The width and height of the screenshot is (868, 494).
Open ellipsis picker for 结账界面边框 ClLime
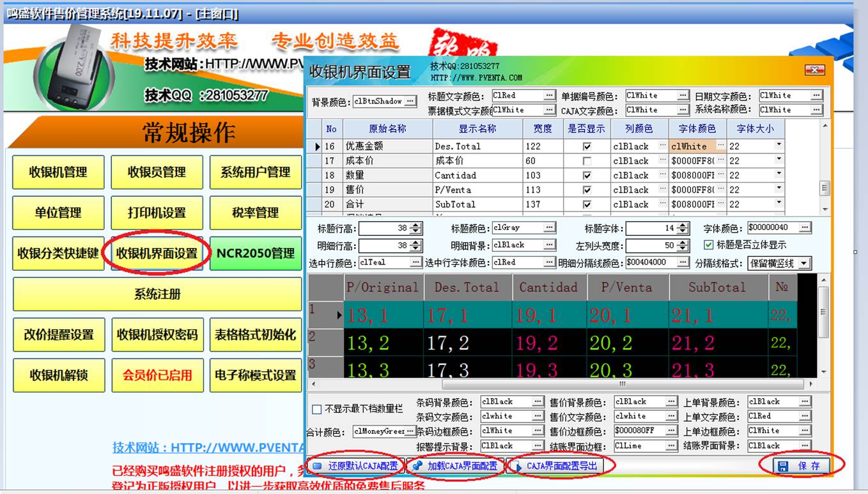(x=671, y=445)
